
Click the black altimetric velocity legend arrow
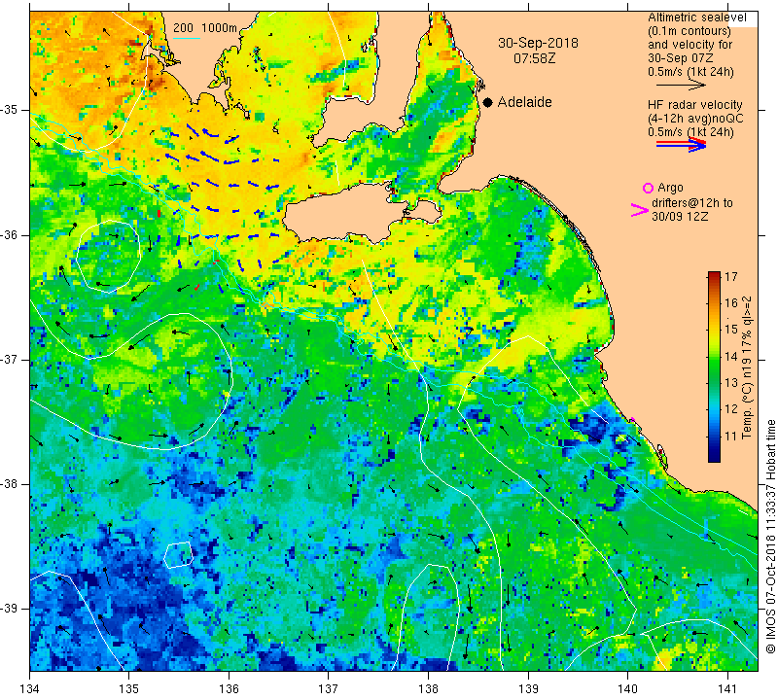point(681,86)
